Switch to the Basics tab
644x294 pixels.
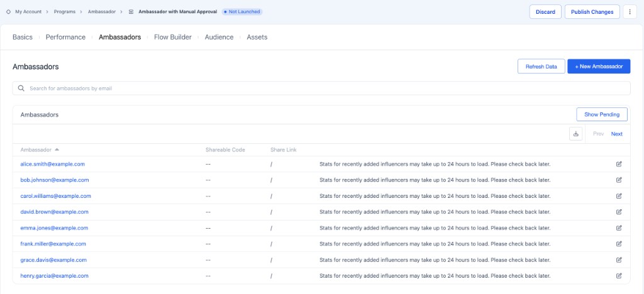23,37
